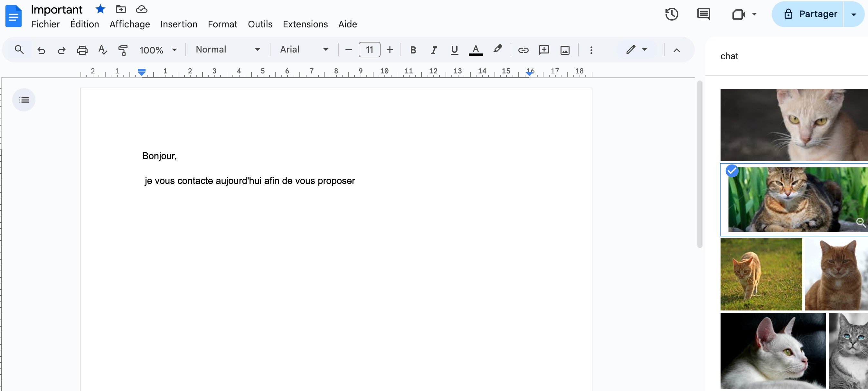Open the Outils menu

(260, 24)
